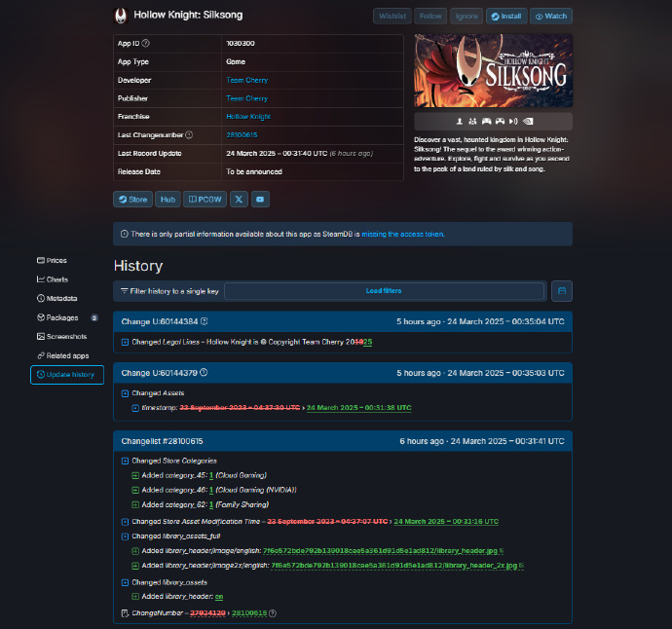Click copy icon beside Change U:60144384
Viewport: 672px width, 629px height.
205,321
